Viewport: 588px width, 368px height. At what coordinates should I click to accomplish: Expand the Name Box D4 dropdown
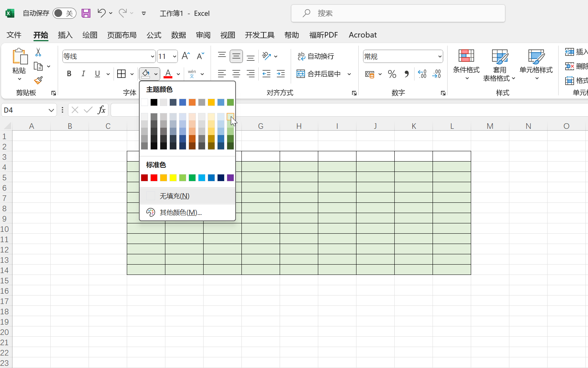click(x=51, y=110)
